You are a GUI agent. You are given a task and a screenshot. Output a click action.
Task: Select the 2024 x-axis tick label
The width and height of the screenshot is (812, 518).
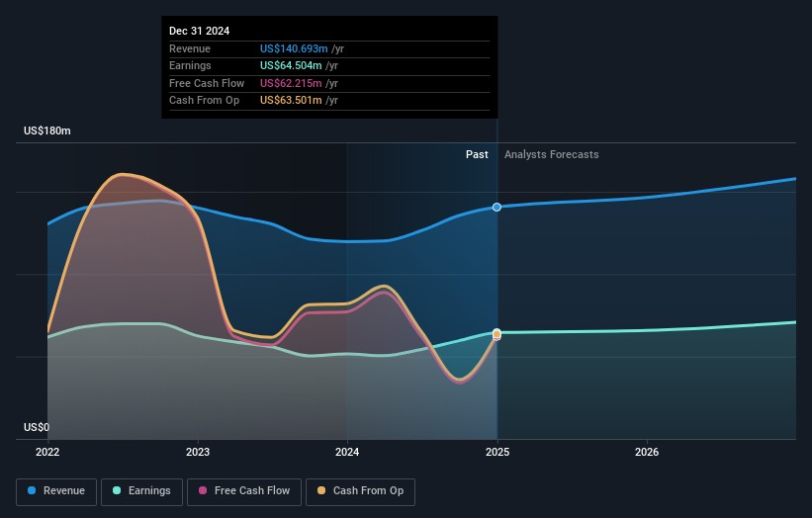click(x=347, y=452)
